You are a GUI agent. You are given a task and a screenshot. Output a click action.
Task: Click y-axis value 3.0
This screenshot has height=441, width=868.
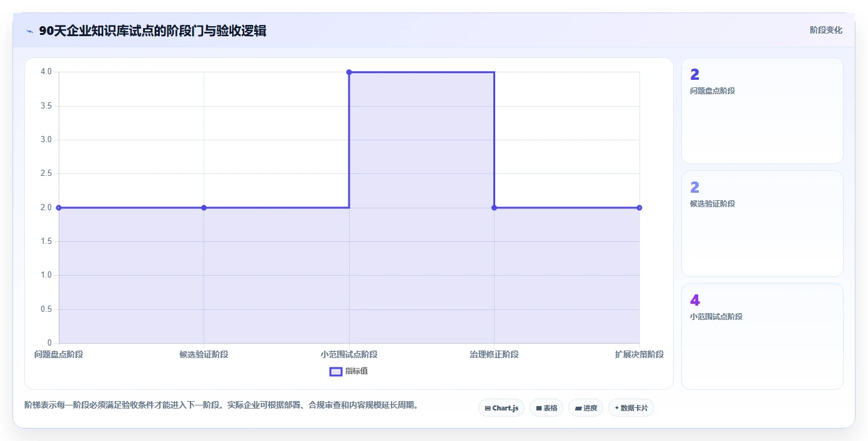tap(46, 140)
